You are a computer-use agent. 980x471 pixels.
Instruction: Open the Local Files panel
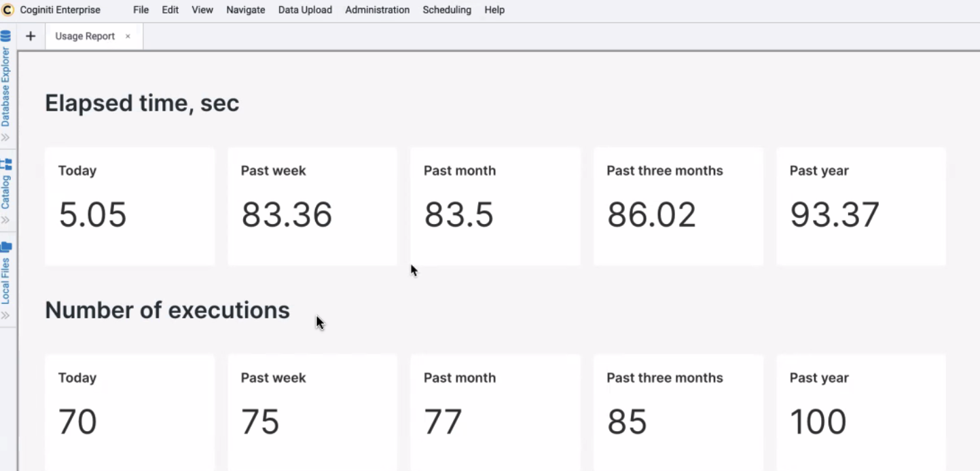(6, 274)
